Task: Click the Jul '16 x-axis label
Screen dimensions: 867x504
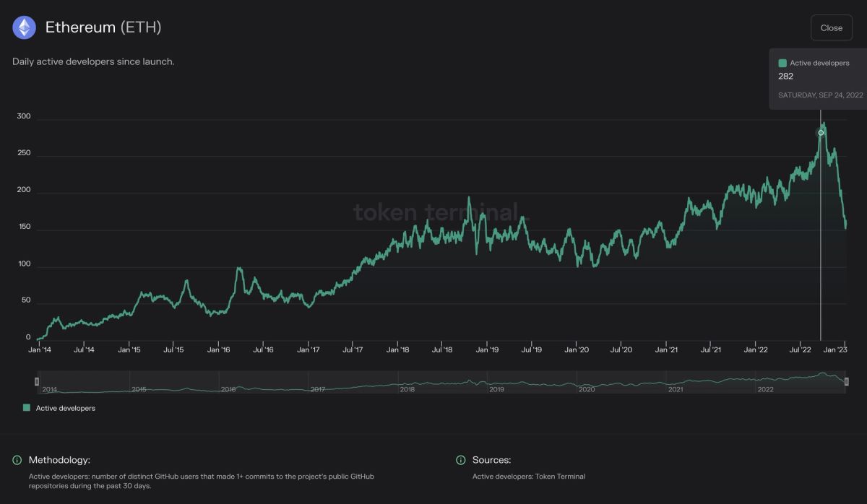Action: point(263,350)
